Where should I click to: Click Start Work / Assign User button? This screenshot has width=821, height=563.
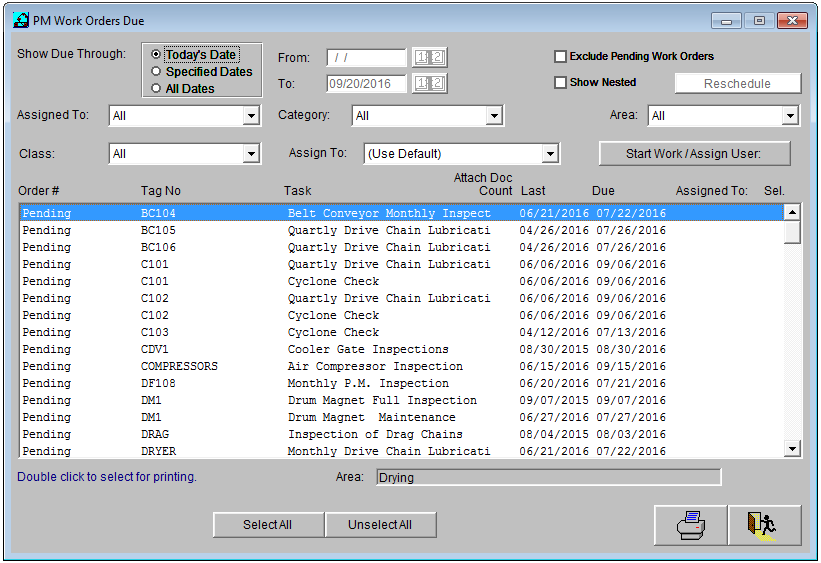coord(694,153)
